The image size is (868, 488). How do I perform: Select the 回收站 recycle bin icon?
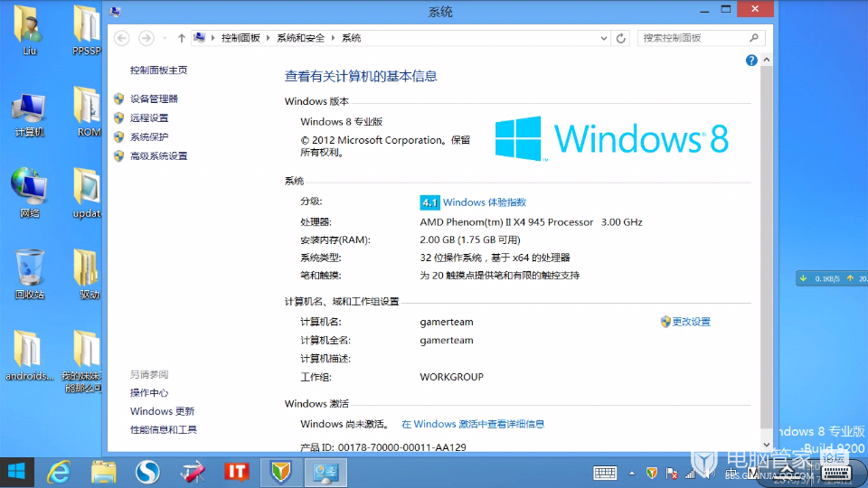point(29,274)
